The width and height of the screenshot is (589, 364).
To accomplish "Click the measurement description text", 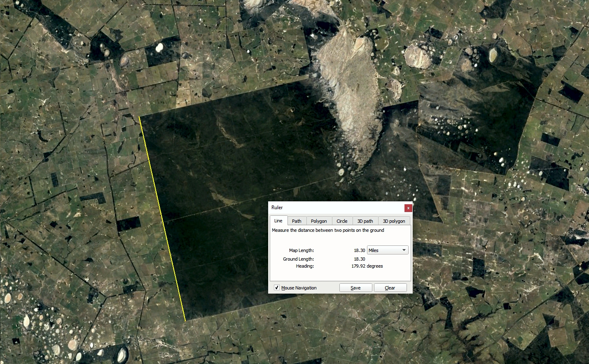I will (x=328, y=230).
